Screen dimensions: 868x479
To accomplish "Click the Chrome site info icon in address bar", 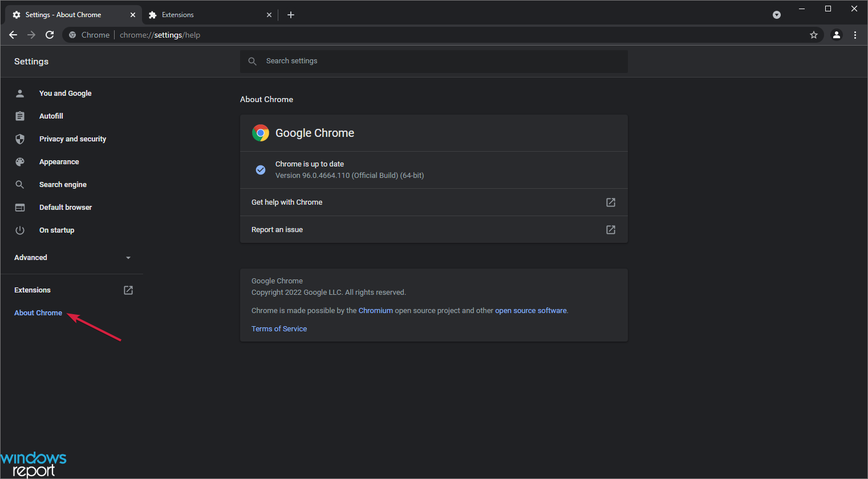I will pyautogui.click(x=72, y=35).
